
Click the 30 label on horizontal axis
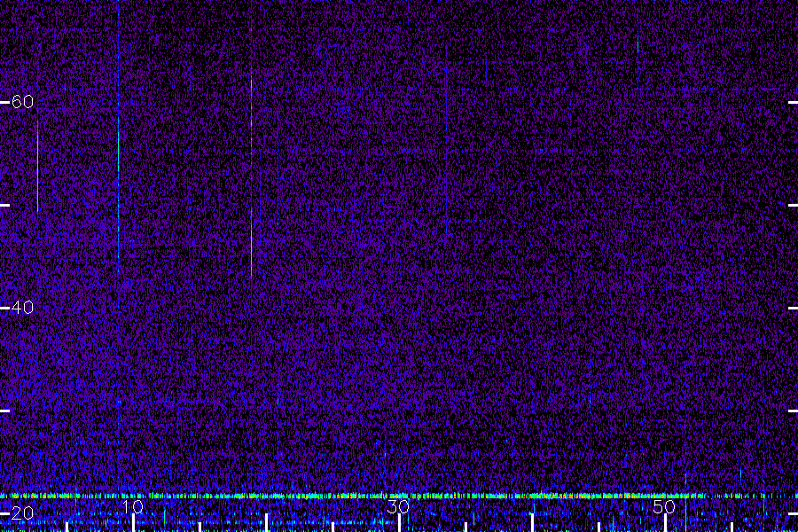[398, 506]
